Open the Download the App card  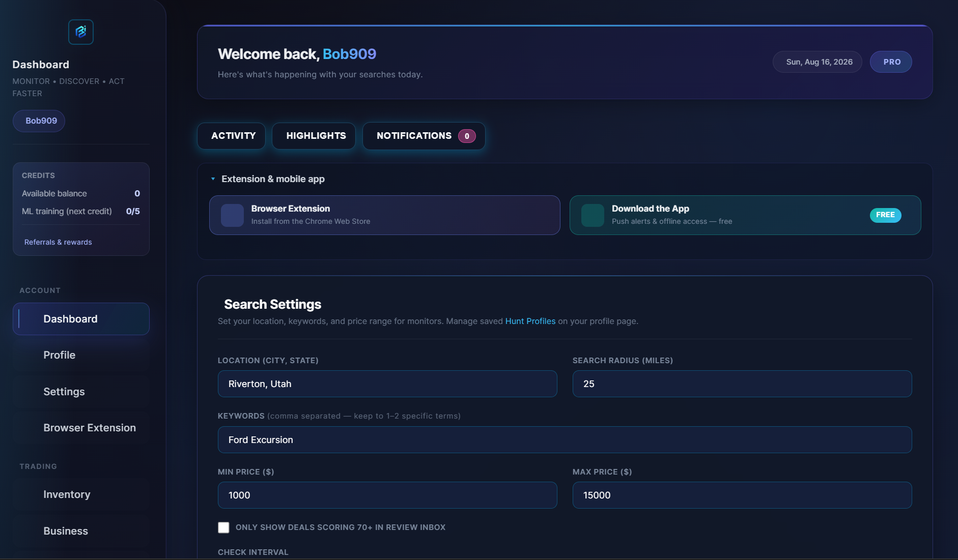[x=745, y=215]
